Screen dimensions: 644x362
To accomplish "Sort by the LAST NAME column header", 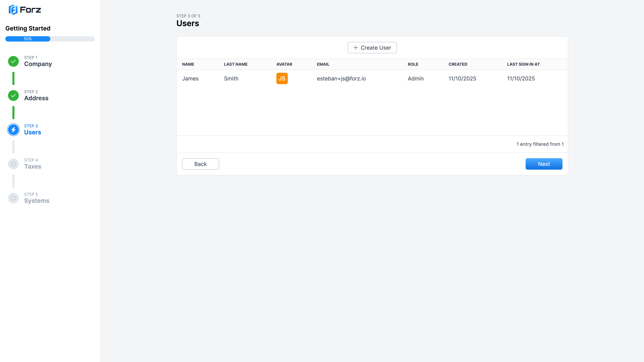I will coord(236,64).
